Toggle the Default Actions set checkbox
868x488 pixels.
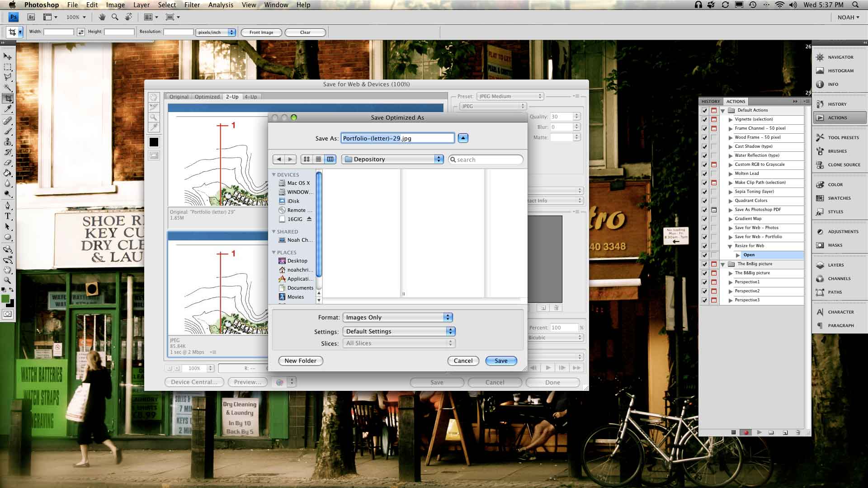pos(704,110)
